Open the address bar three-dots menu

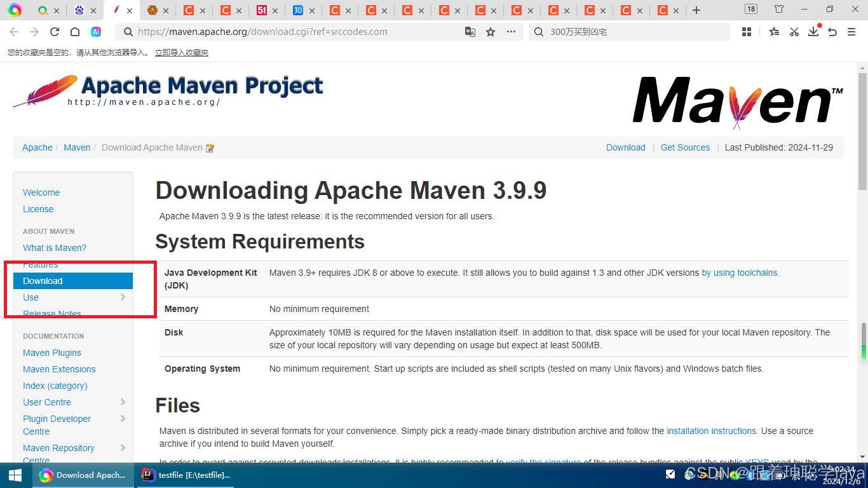coord(511,32)
